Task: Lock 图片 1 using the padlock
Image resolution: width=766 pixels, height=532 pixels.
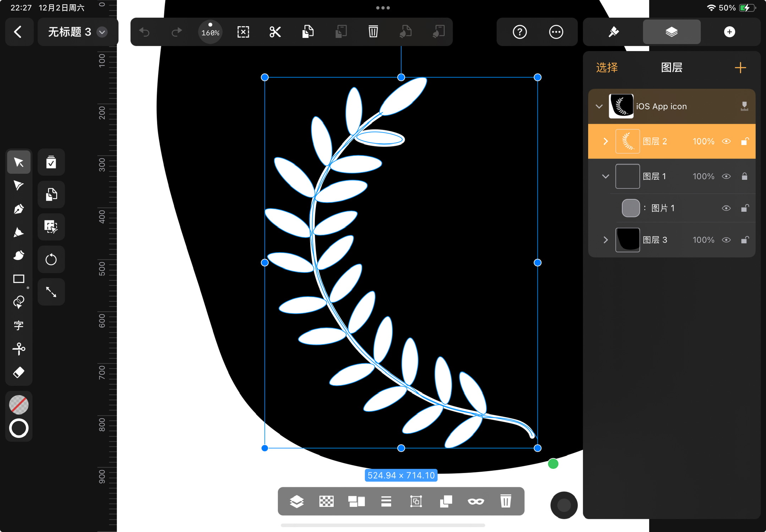Action: click(x=745, y=208)
